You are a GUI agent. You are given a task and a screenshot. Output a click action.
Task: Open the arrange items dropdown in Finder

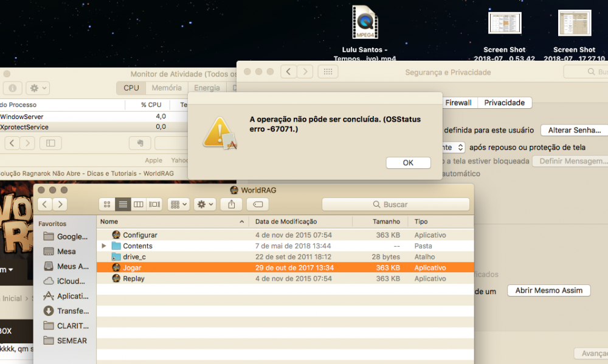tap(178, 204)
